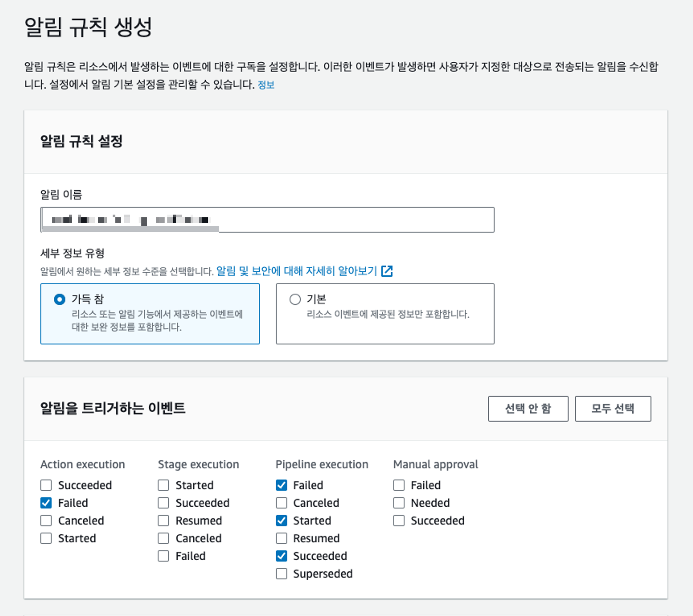Check Action execution Canceled box
Screen dimensions: 693x616
(46, 520)
